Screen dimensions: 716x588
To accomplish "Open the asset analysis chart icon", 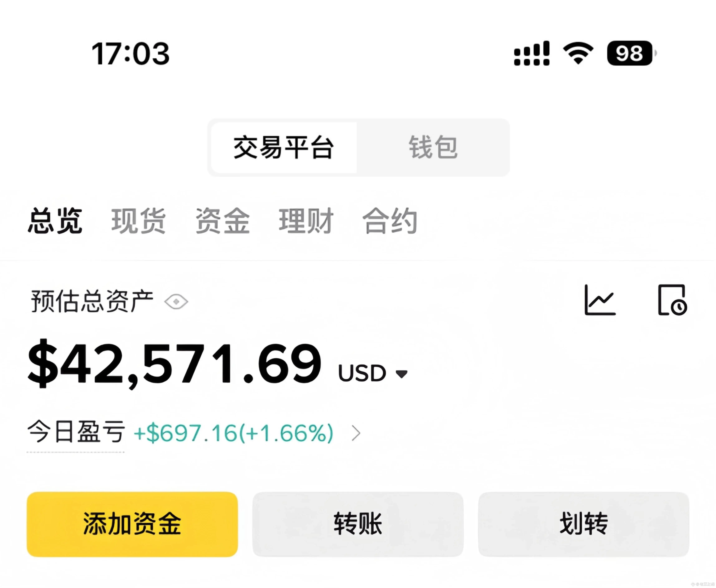I will tap(600, 300).
